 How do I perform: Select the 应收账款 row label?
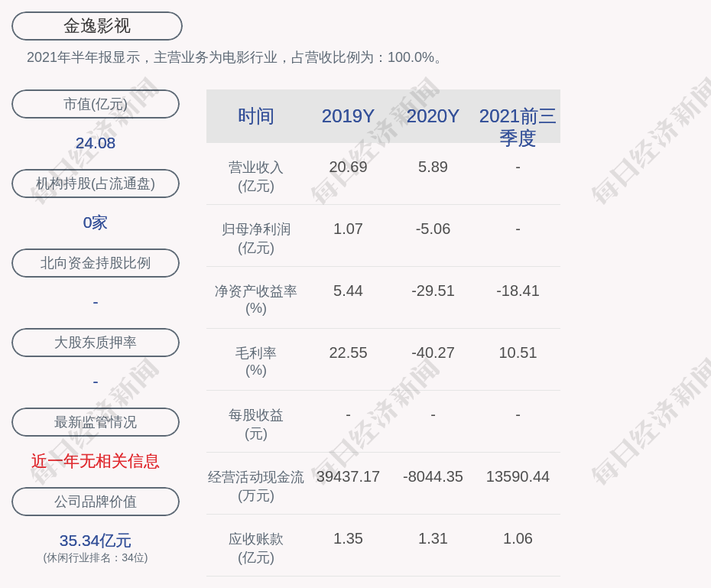[256, 547]
